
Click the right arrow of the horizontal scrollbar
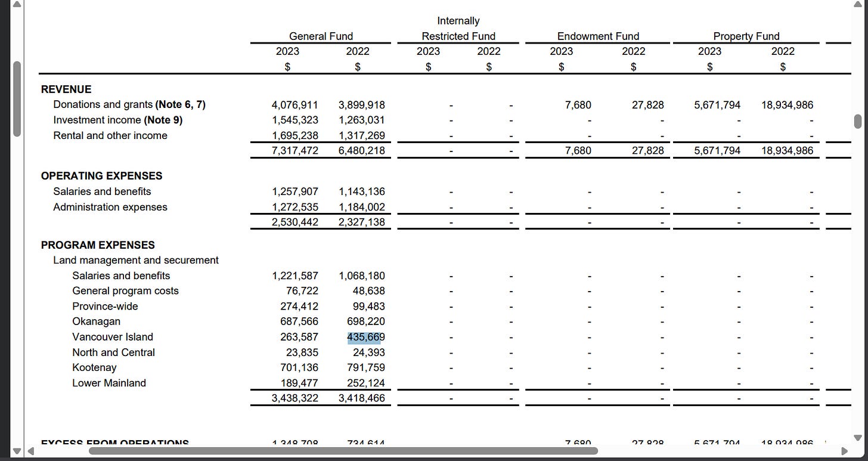coord(844,451)
